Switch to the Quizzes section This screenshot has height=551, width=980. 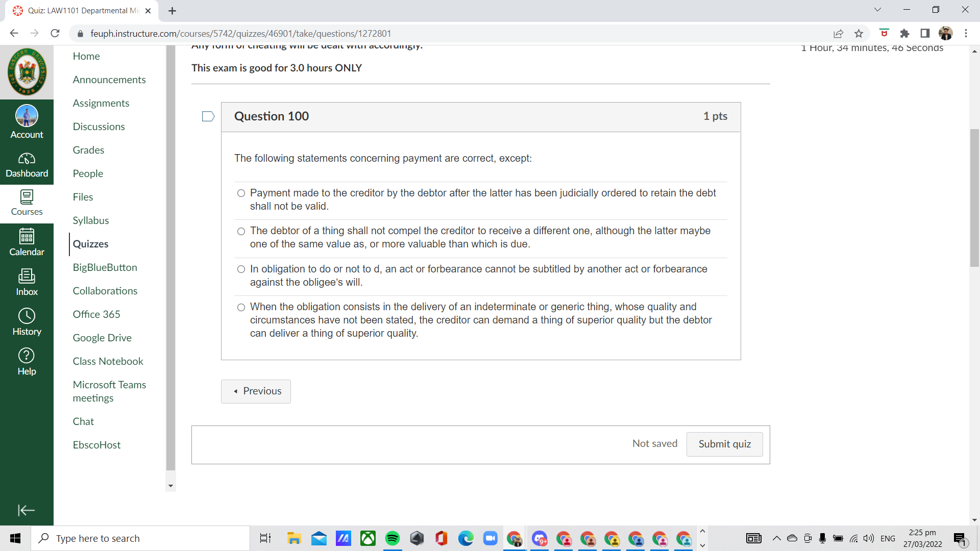pos(90,244)
